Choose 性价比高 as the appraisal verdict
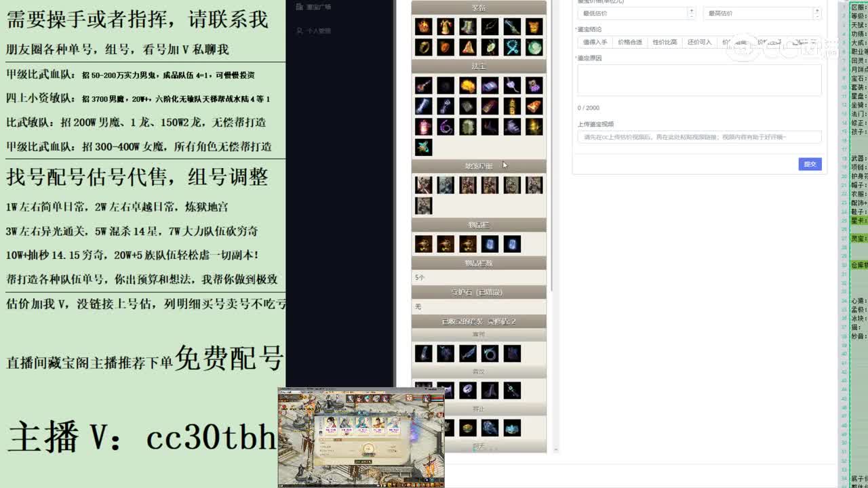The image size is (868, 488). click(665, 42)
